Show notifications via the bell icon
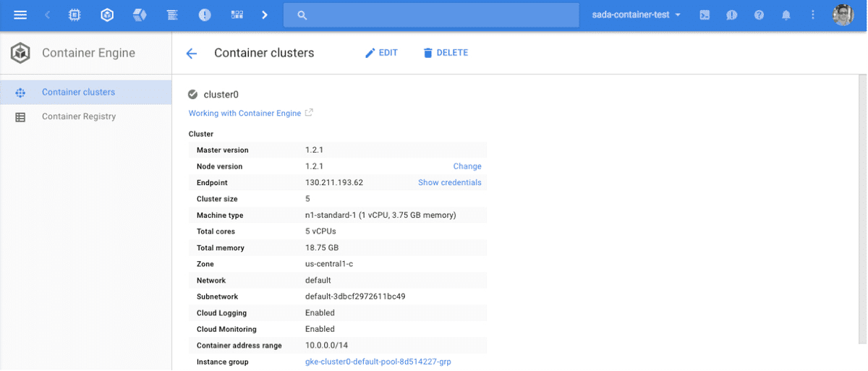868x371 pixels. point(786,14)
